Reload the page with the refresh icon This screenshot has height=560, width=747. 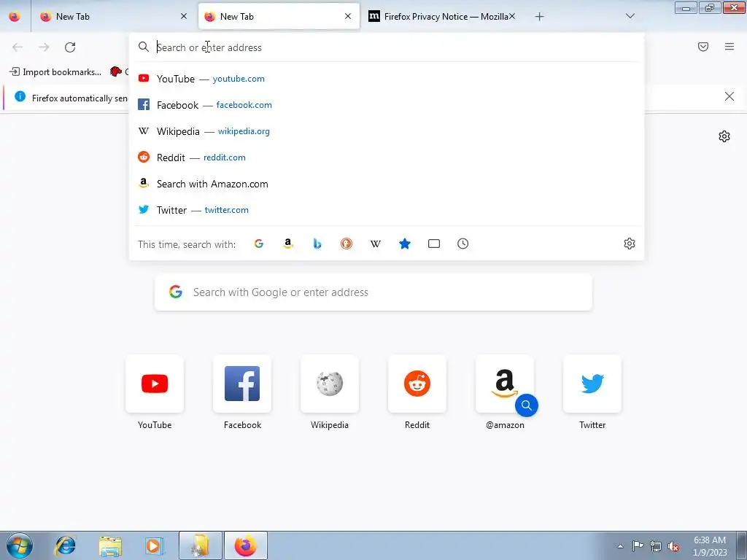(70, 47)
